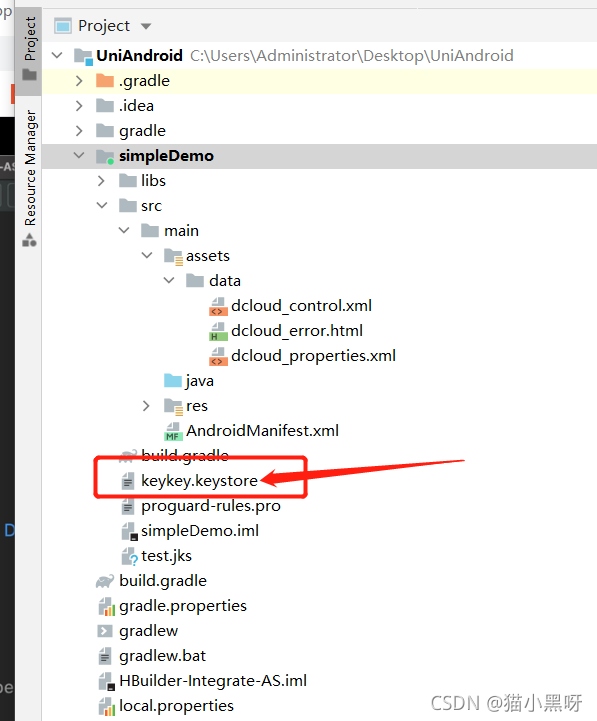Collapse the simpleDemo module

[x=79, y=156]
